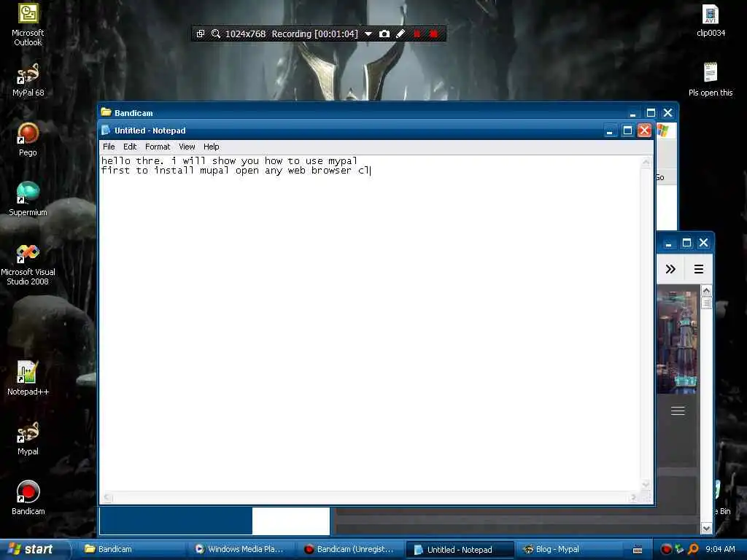
Task: Click the network connection tray icon
Action: pos(679,550)
